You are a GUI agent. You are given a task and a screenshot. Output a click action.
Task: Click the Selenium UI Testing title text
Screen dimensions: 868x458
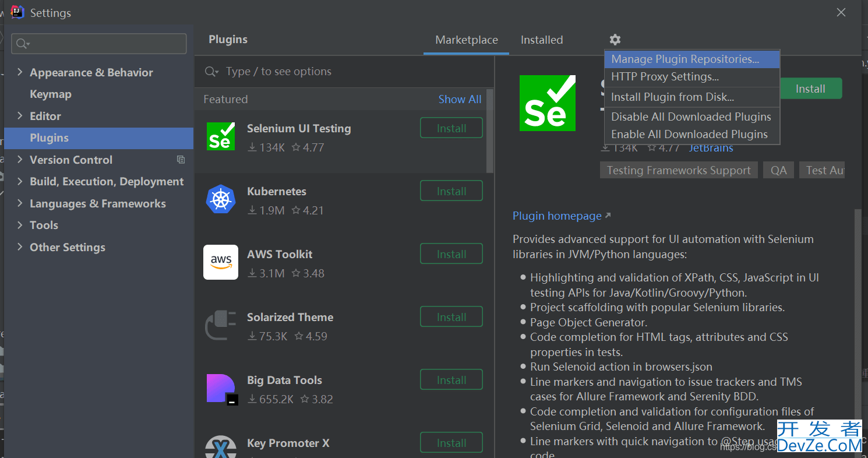tap(299, 128)
